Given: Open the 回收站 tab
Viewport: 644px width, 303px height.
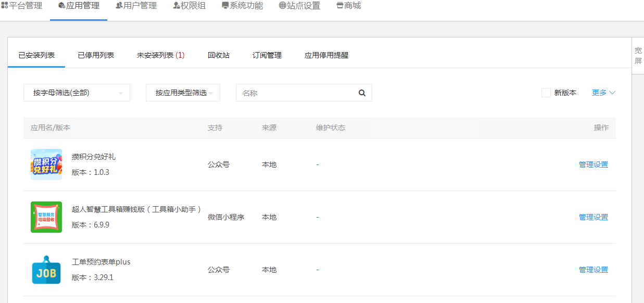Looking at the screenshot, I should (x=219, y=55).
